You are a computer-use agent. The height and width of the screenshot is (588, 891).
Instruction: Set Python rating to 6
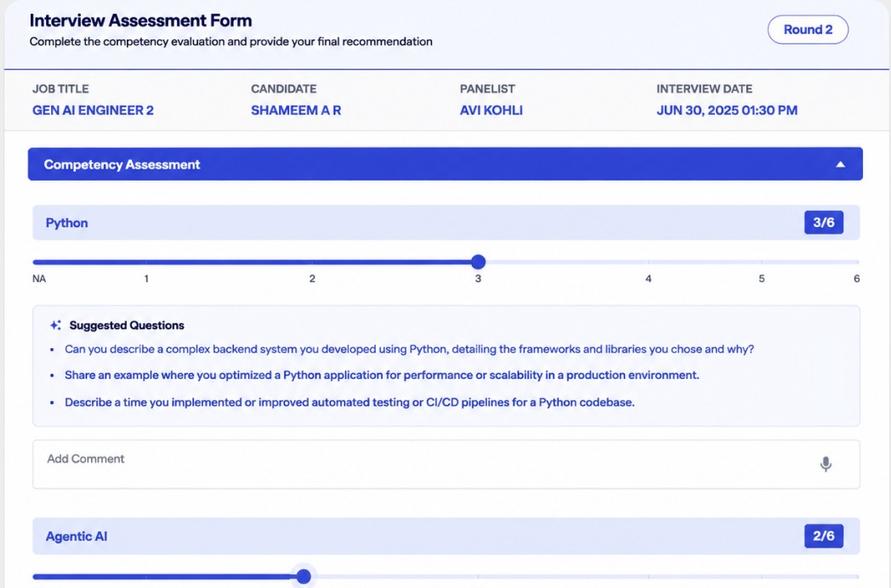click(x=857, y=262)
